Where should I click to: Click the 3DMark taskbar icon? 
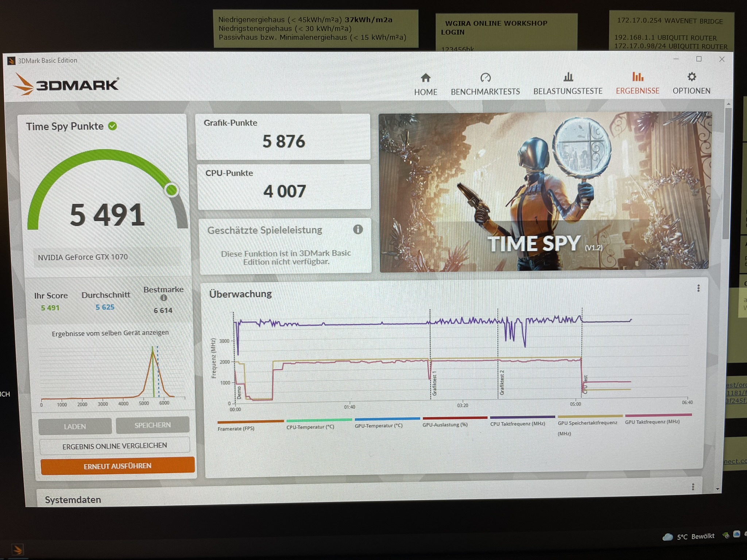[18, 549]
